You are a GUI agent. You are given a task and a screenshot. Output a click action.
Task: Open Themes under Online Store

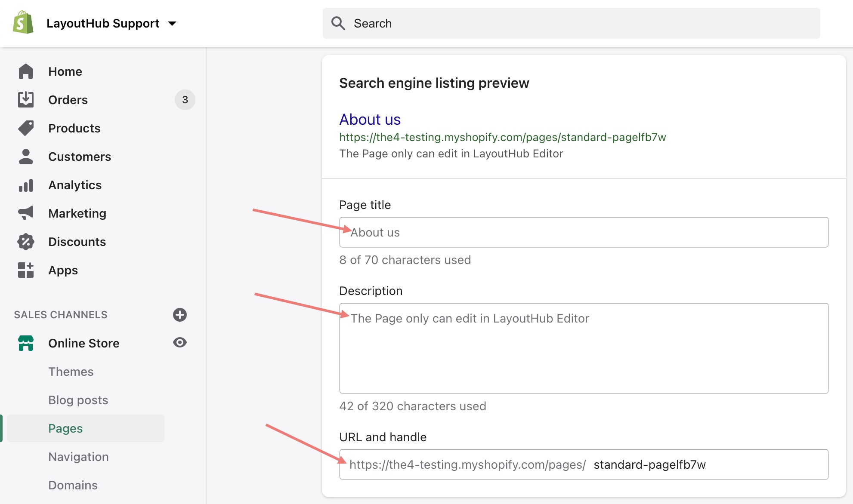coord(71,372)
